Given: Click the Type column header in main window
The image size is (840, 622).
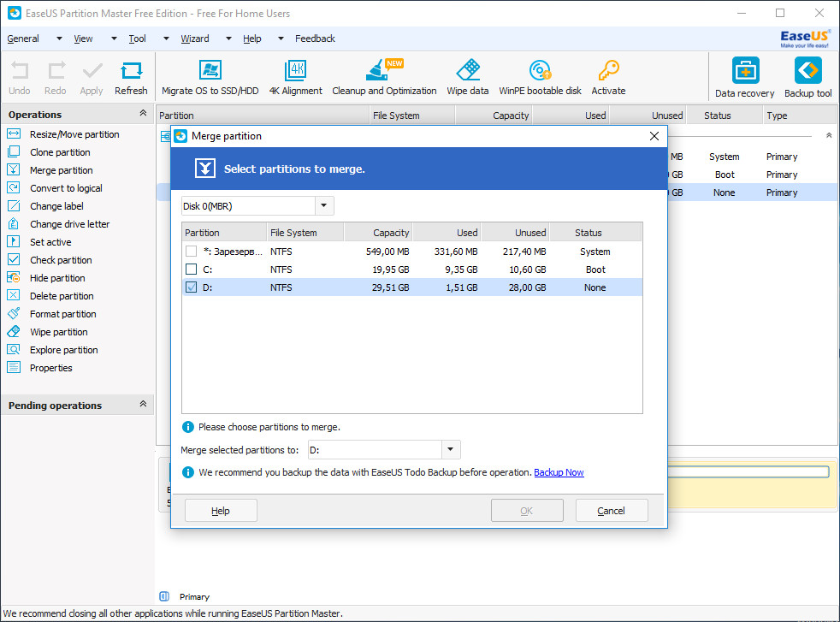Looking at the screenshot, I should tap(798, 116).
